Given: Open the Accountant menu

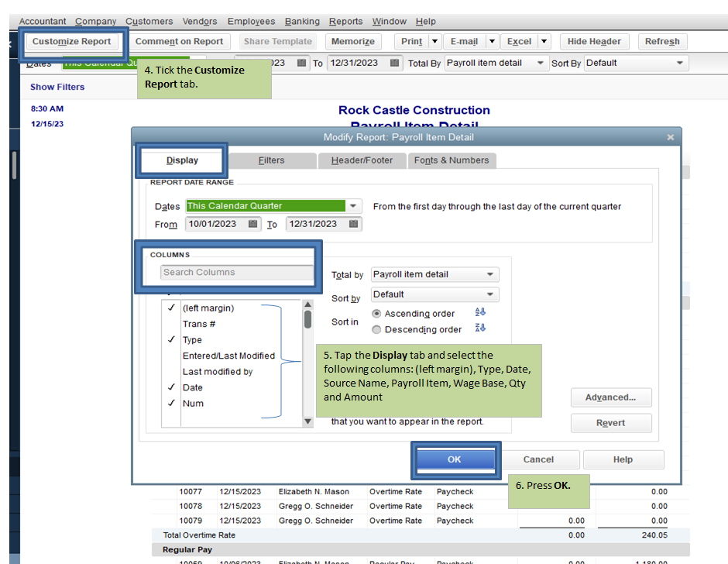Looking at the screenshot, I should 43,22.
